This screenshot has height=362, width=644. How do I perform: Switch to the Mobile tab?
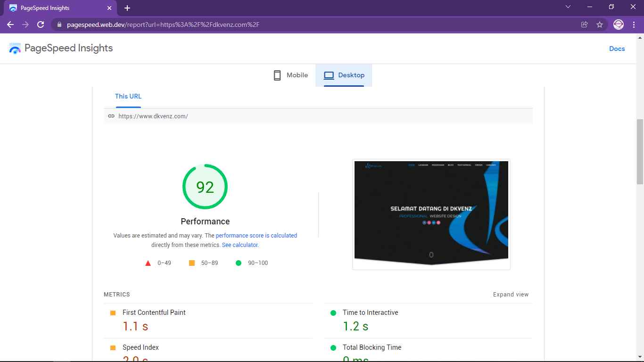291,75
